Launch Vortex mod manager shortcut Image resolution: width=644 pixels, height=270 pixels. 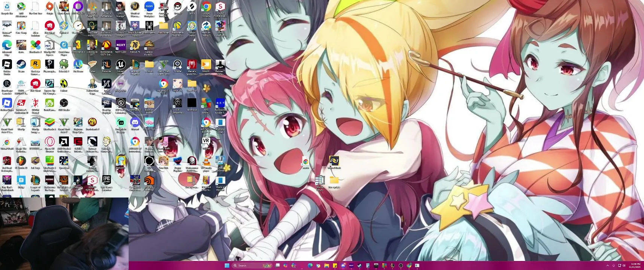92,66
